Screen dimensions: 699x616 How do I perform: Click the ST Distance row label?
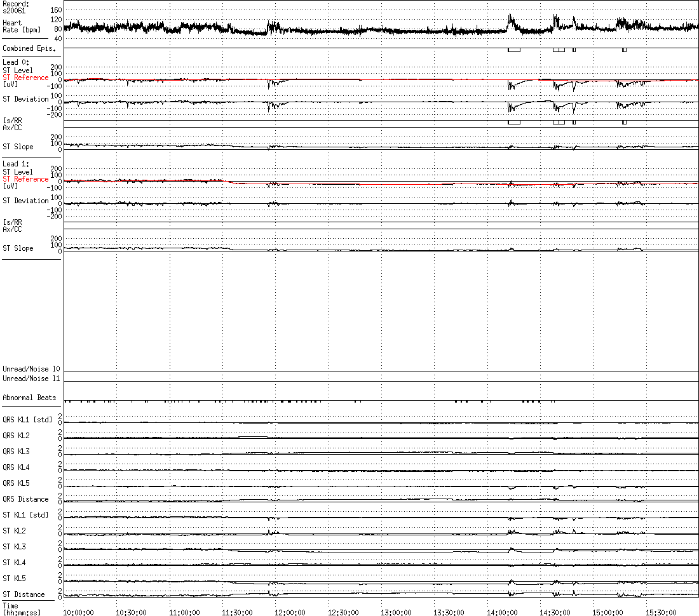tap(24, 594)
